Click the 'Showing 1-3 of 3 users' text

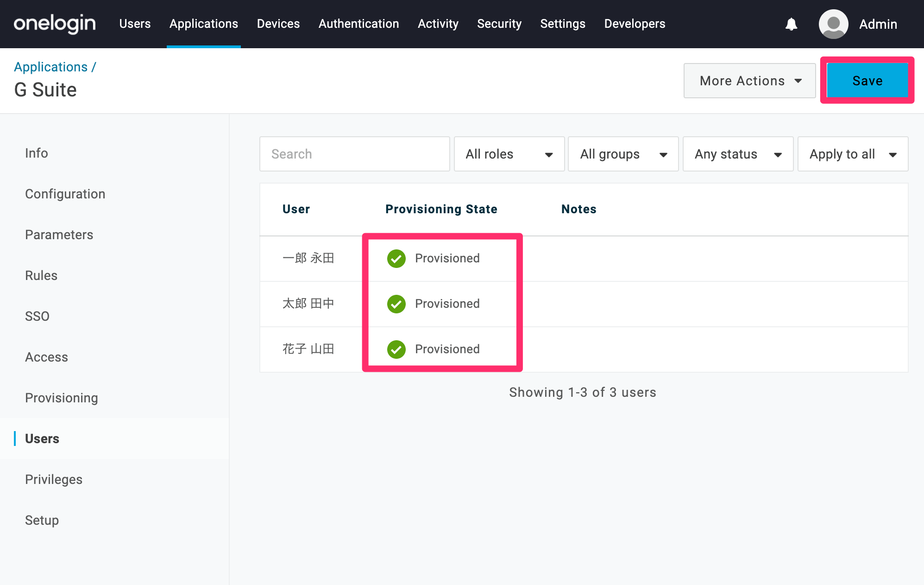click(x=583, y=392)
